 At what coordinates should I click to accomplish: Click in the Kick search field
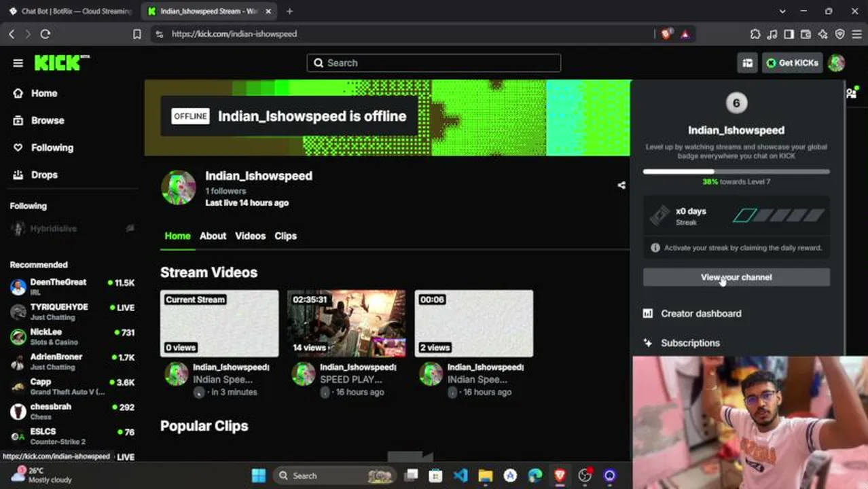(434, 62)
